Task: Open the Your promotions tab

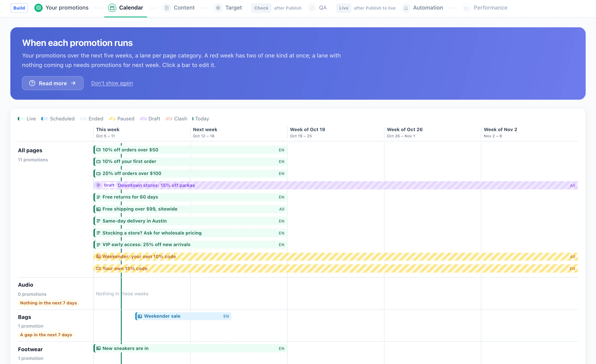Action: point(61,8)
